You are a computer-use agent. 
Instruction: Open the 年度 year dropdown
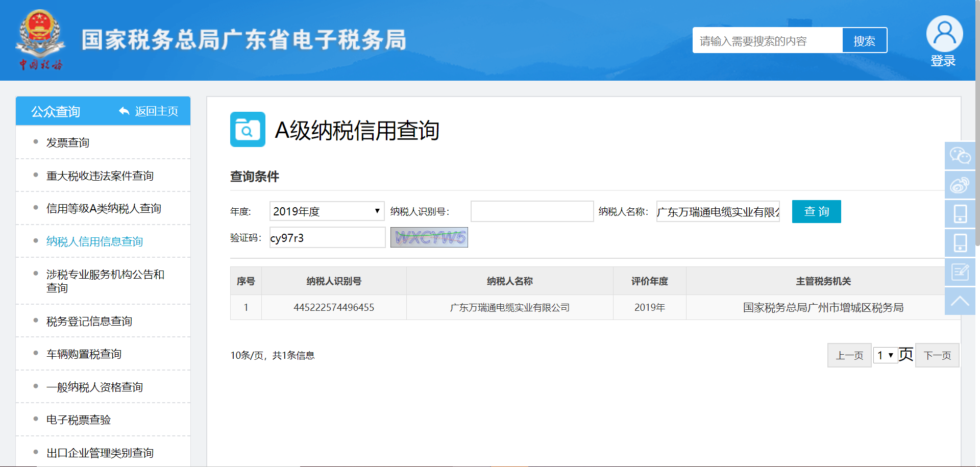pyautogui.click(x=327, y=211)
